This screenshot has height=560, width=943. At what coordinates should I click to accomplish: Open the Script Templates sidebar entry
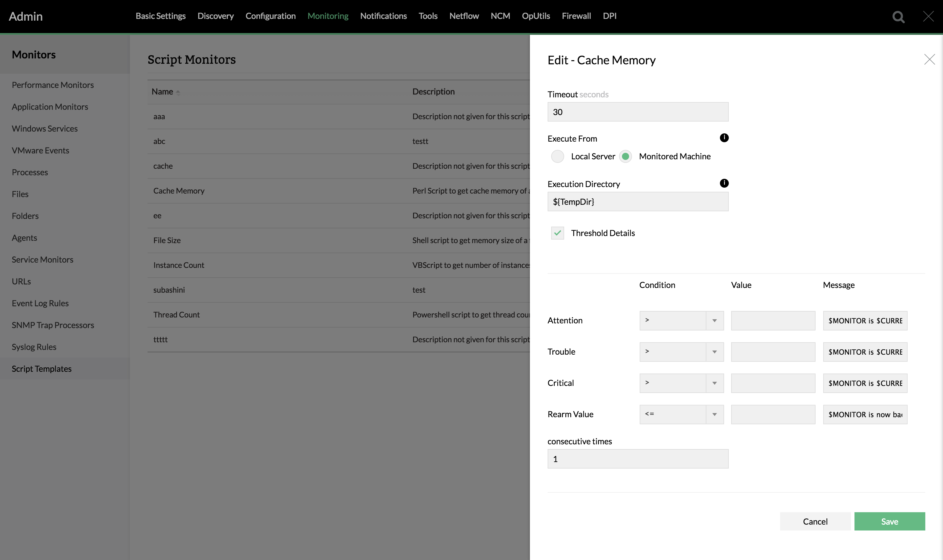point(42,369)
